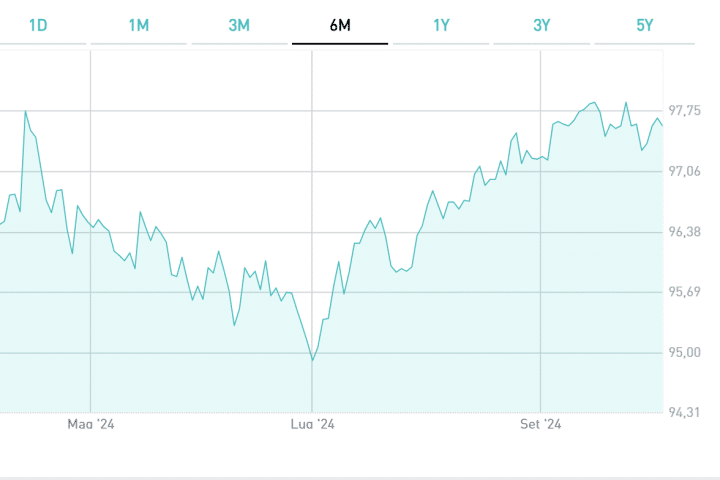Screen dimensions: 720x480
Task: Select the 95,00 price level label
Action: tap(684, 352)
